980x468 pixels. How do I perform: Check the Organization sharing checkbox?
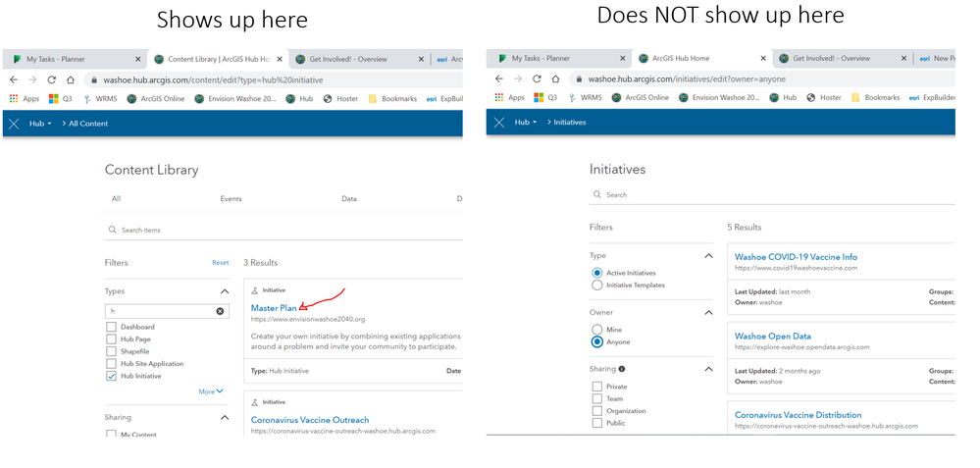(x=596, y=411)
